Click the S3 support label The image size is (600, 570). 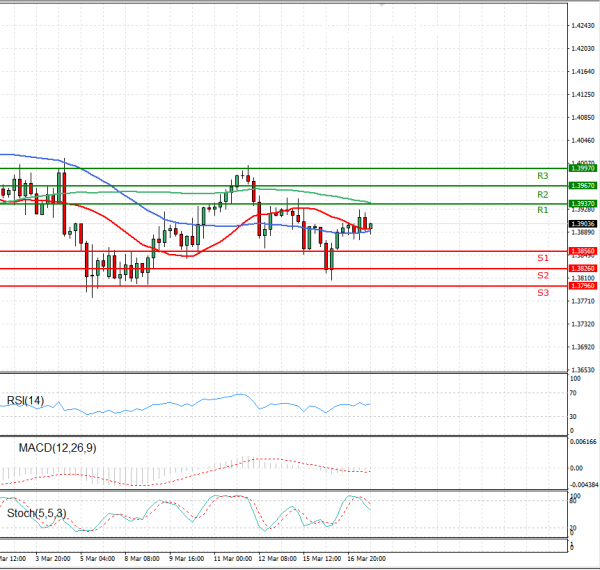(543, 293)
